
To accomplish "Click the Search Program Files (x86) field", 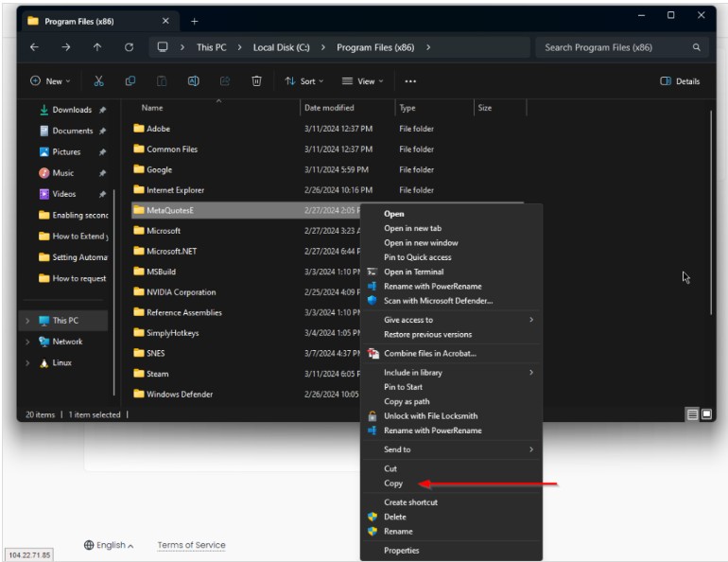I will [x=622, y=47].
